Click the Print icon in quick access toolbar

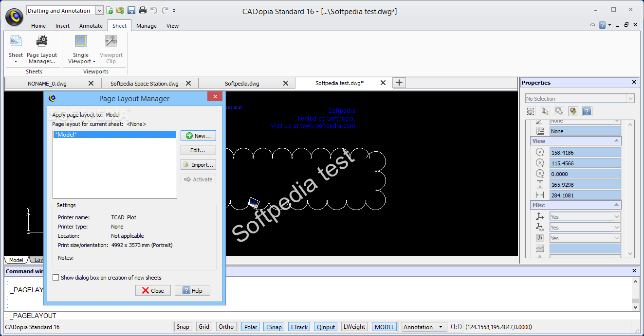click(x=142, y=10)
